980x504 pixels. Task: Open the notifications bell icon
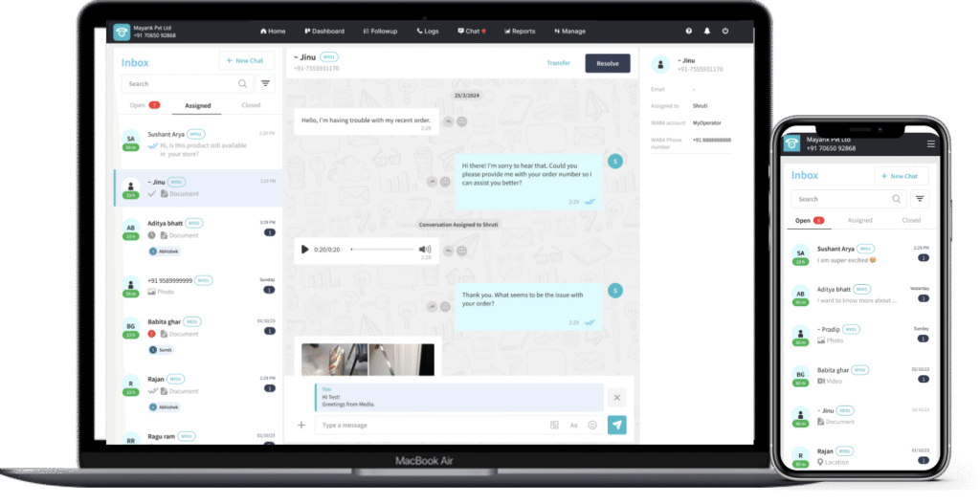click(x=707, y=31)
